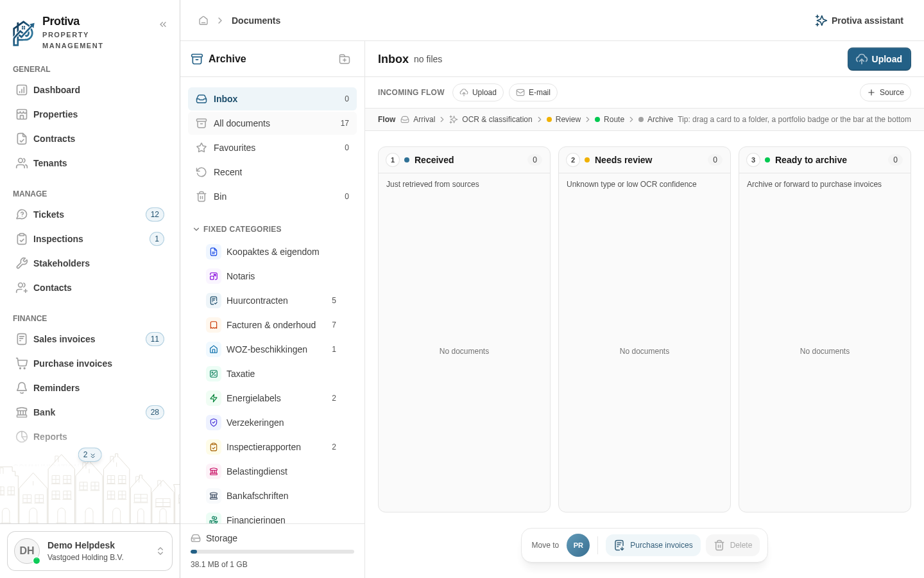This screenshot has width=924, height=578.
Task: Click the new folder icon in Archive header
Action: 345,59
